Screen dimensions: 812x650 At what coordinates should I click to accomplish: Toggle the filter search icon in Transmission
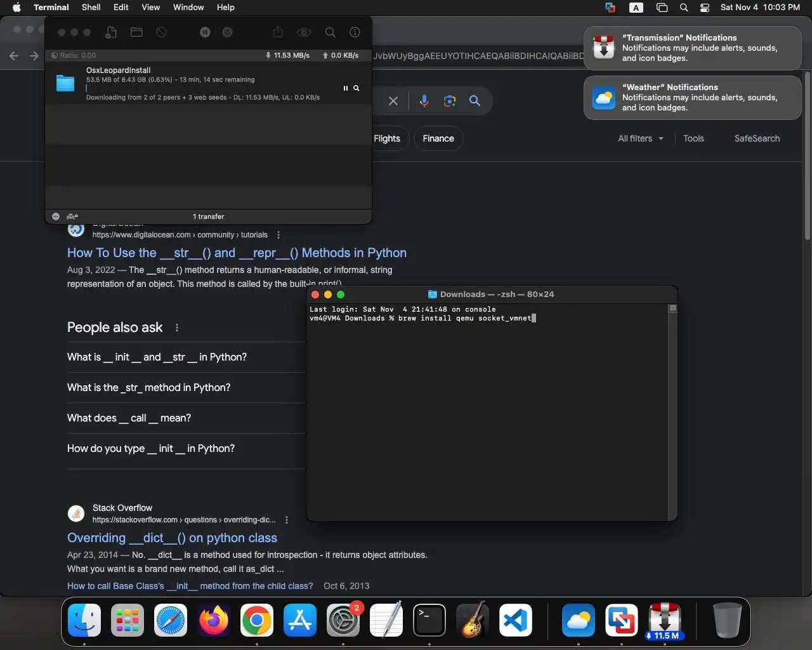(330, 32)
